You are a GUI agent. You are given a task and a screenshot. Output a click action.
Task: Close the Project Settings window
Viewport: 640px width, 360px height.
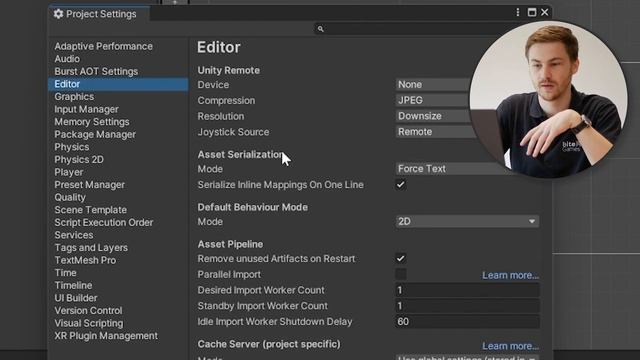(x=544, y=13)
